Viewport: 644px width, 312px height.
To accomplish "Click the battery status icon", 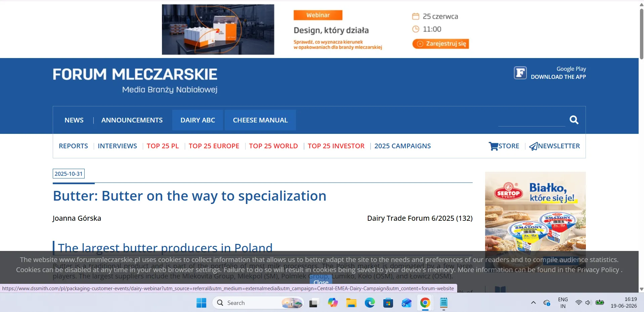I will (600, 303).
